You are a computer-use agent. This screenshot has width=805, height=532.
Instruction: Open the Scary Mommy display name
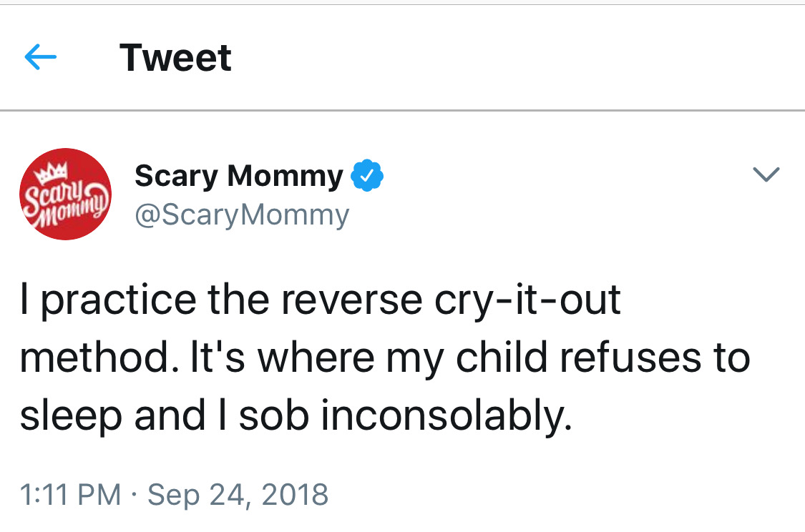pos(239,177)
